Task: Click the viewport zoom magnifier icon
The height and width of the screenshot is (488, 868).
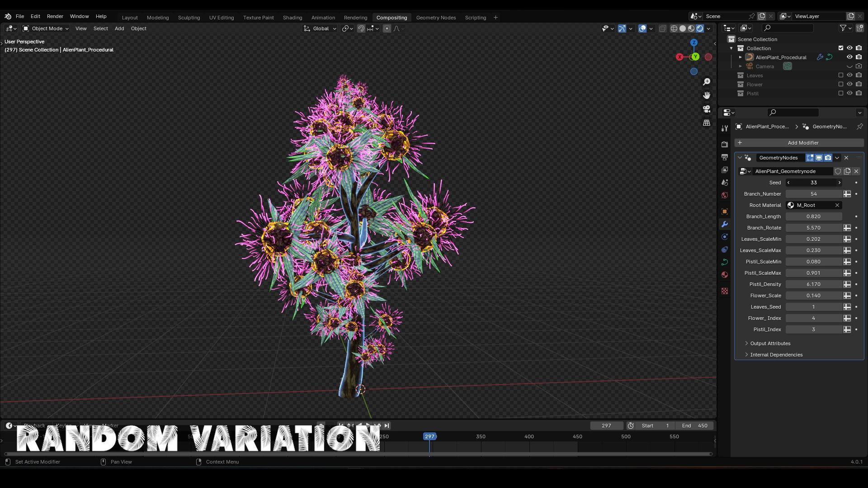Action: coord(707,82)
